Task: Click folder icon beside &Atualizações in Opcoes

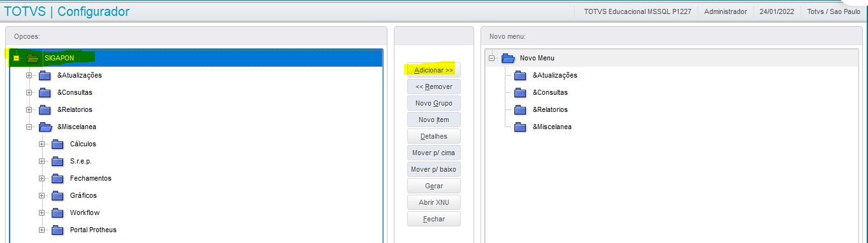Action: coord(45,76)
